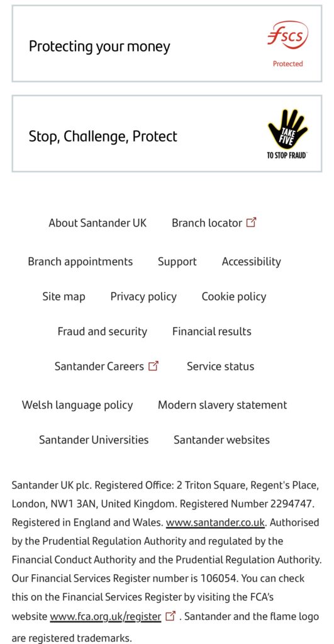Open Financial results link
The height and width of the screenshot is (644, 334).
[x=211, y=331]
